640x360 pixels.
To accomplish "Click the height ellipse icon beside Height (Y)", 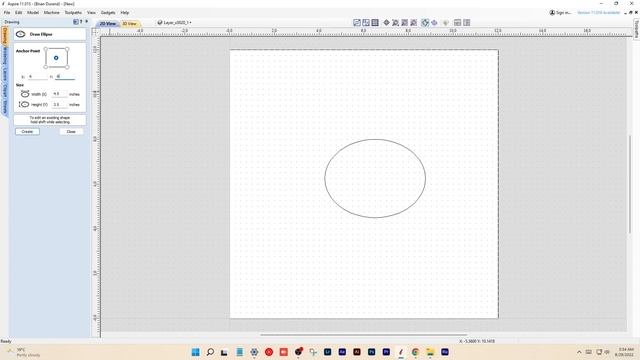I will click(x=24, y=104).
